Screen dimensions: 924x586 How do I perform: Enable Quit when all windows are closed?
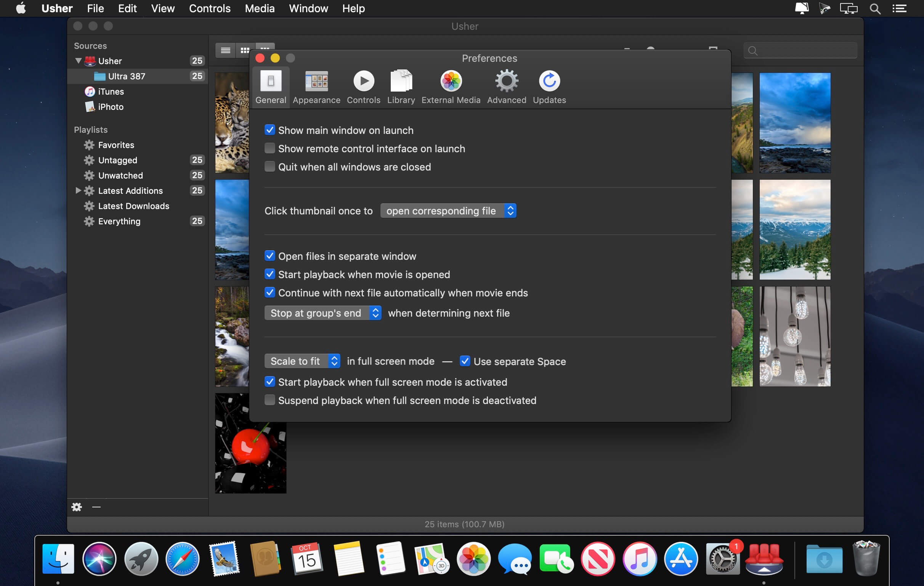click(x=270, y=167)
